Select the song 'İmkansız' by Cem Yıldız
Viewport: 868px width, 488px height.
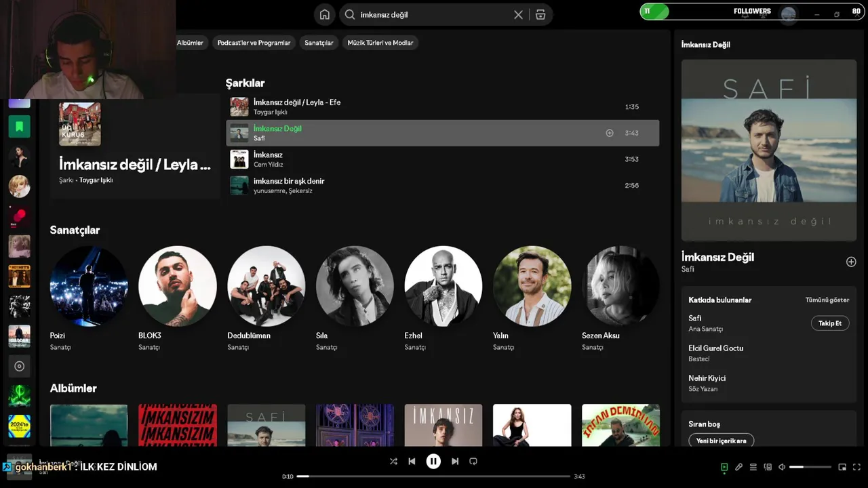tap(442, 159)
